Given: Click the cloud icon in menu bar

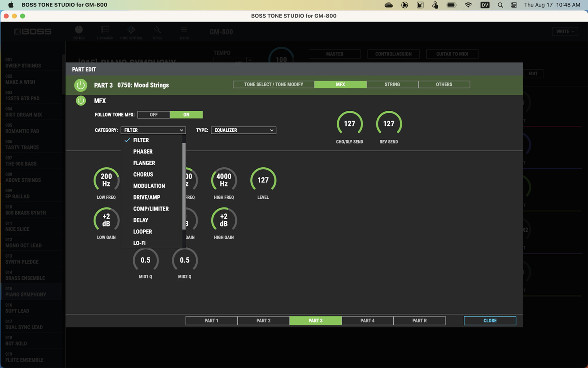Looking at the screenshot, I should point(388,5).
